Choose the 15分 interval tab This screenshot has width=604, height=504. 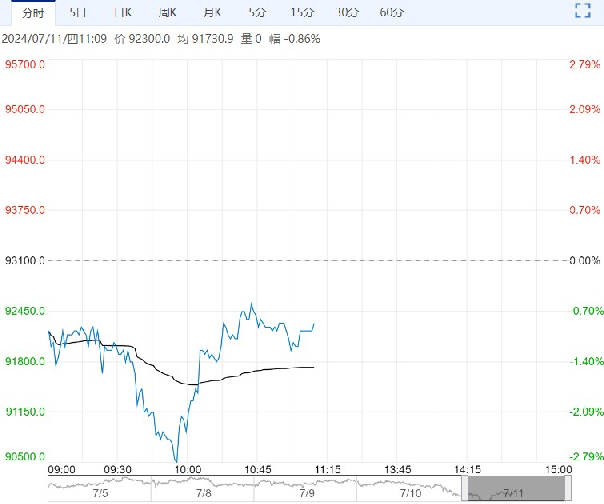pos(300,13)
